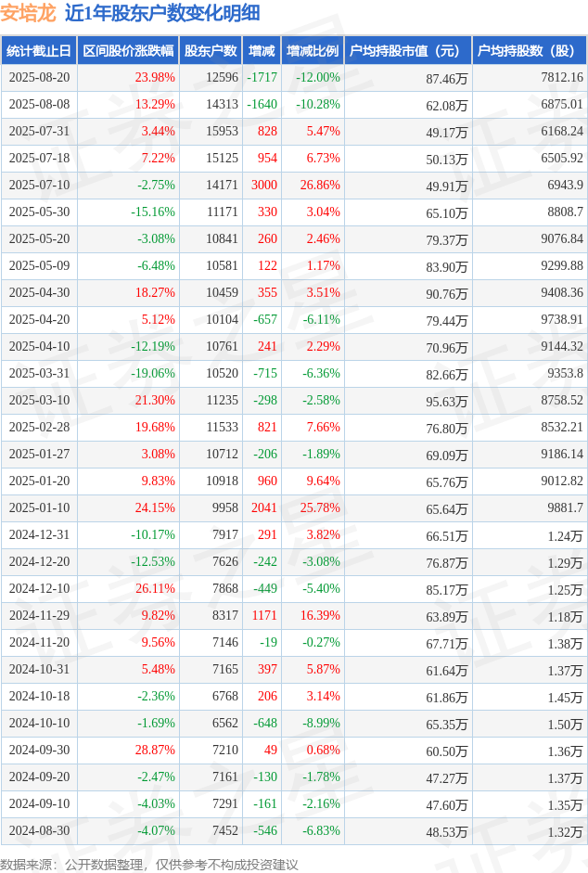Click the 28.87% price change value

tap(155, 750)
